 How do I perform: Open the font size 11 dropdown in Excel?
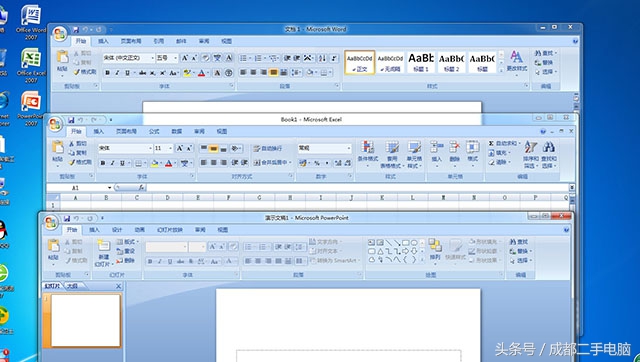[x=171, y=148]
